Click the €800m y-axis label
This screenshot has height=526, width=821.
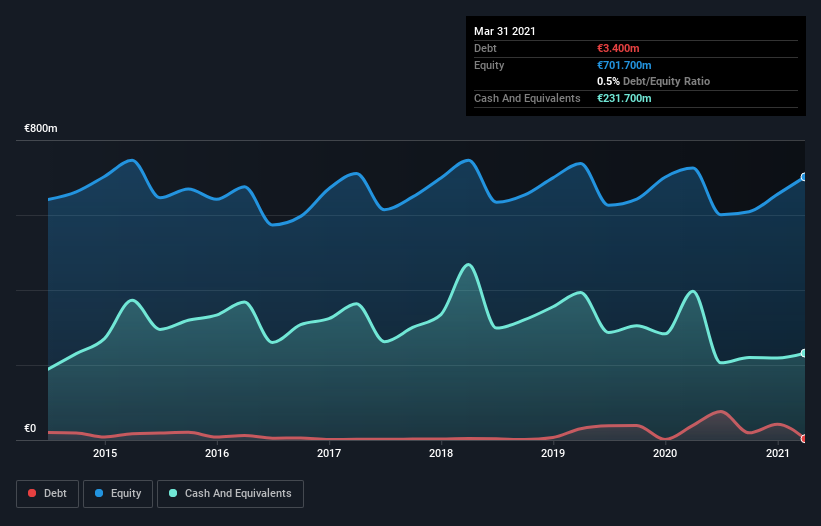point(41,128)
